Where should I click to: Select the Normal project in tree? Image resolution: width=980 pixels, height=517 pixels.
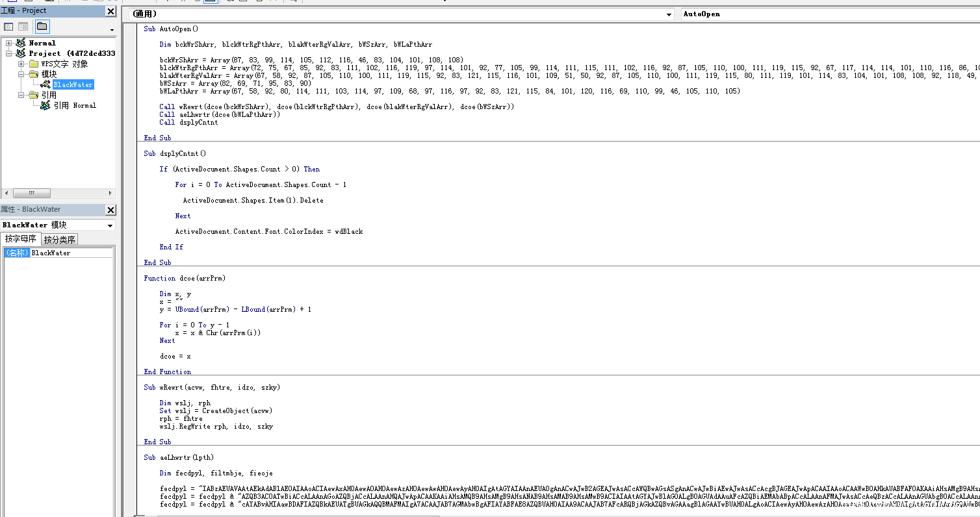coord(42,43)
